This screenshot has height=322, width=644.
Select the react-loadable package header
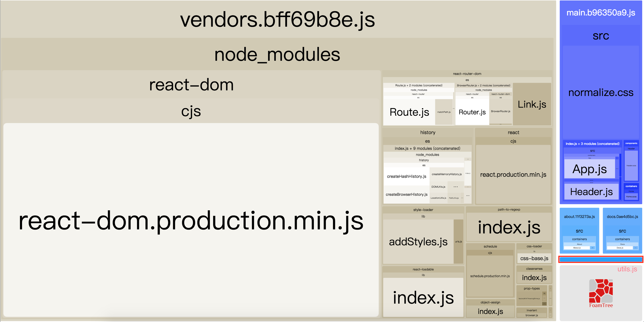click(x=423, y=269)
